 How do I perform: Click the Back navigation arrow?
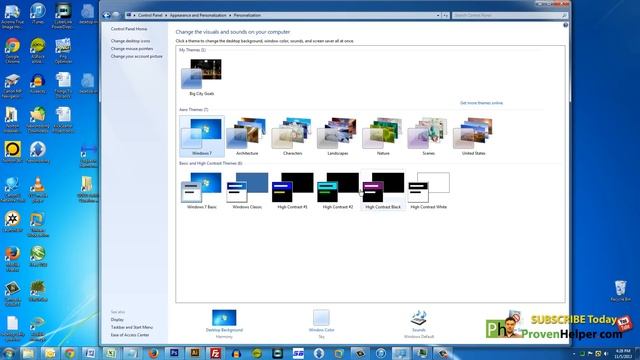(x=107, y=15)
